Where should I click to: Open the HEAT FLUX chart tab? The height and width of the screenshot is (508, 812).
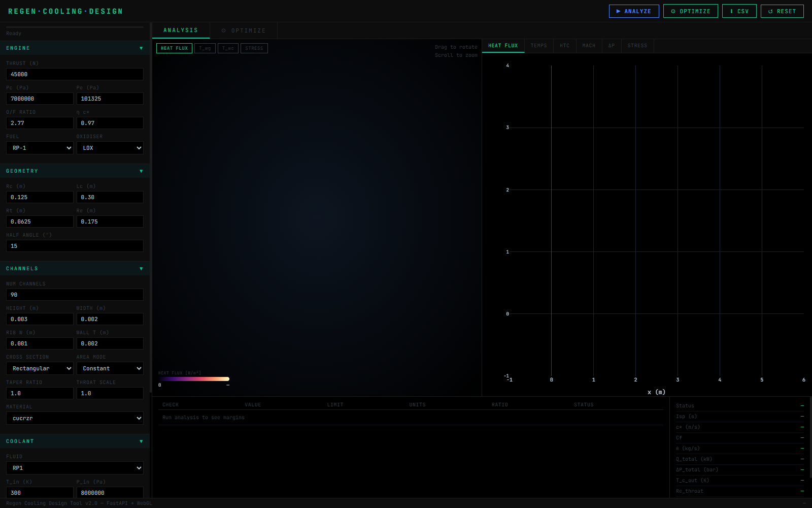[503, 46]
